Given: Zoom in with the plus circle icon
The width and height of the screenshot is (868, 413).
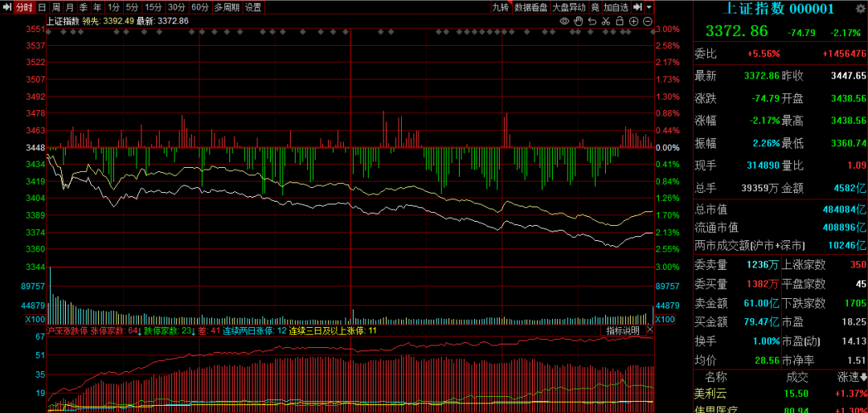Looking at the screenshot, I should click(x=634, y=22).
